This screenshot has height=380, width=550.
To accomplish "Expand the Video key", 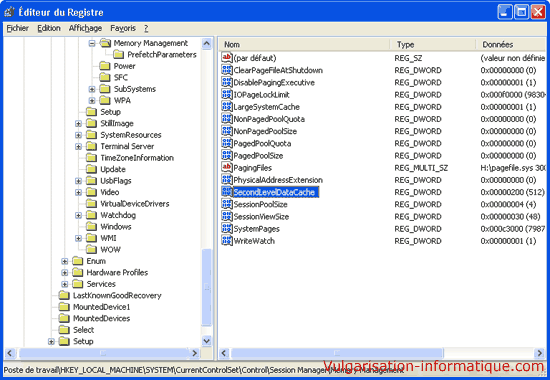I will click(x=79, y=193).
